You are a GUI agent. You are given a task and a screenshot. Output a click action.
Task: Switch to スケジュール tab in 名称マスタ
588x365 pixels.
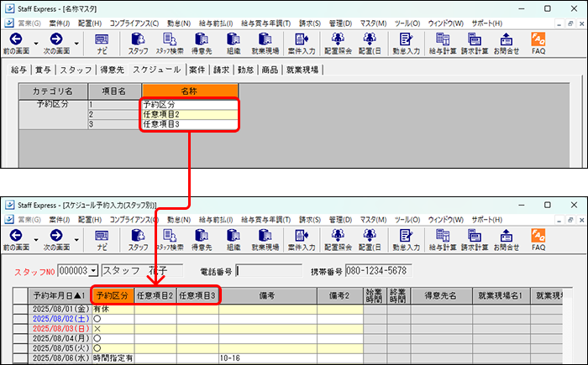click(x=157, y=70)
